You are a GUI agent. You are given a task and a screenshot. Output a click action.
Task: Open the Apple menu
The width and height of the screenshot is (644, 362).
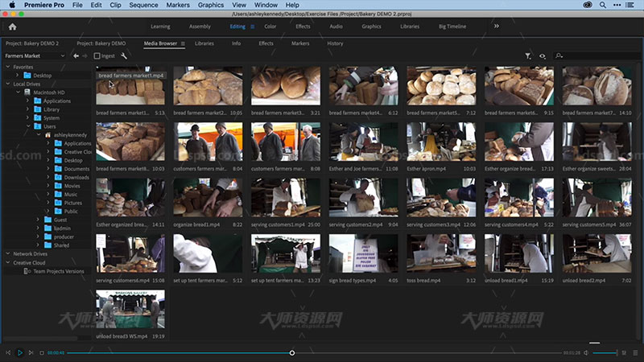coord(12,5)
